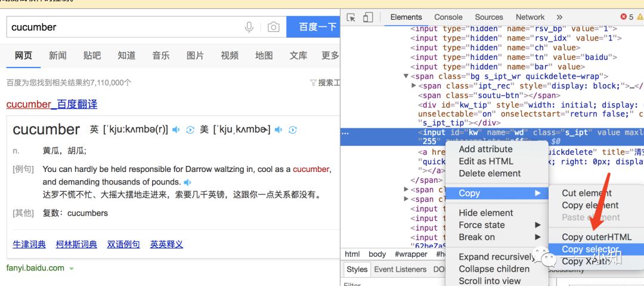The width and height of the screenshot is (644, 286).
Task: Click the American pronunciation replay icon
Action: (x=292, y=130)
